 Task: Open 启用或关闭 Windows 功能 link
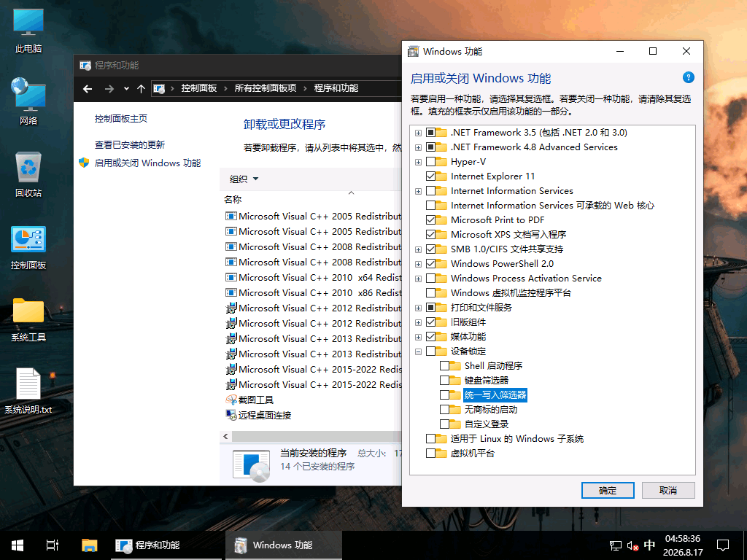click(x=147, y=163)
